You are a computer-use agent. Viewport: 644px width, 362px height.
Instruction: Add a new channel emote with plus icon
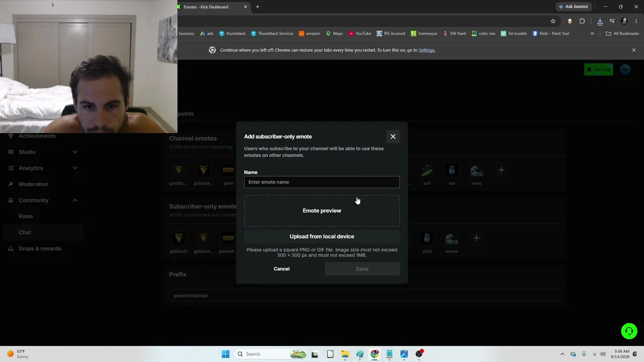coord(501,170)
